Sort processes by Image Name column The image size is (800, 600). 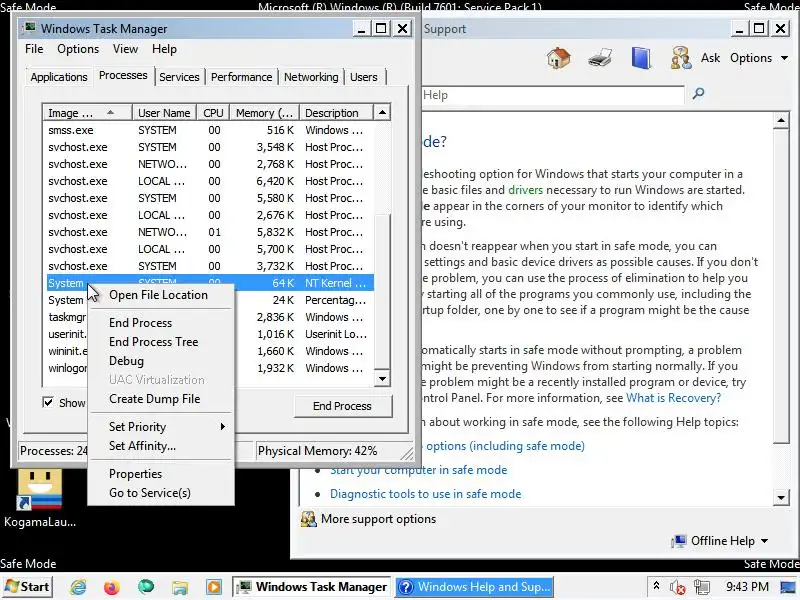(x=87, y=112)
